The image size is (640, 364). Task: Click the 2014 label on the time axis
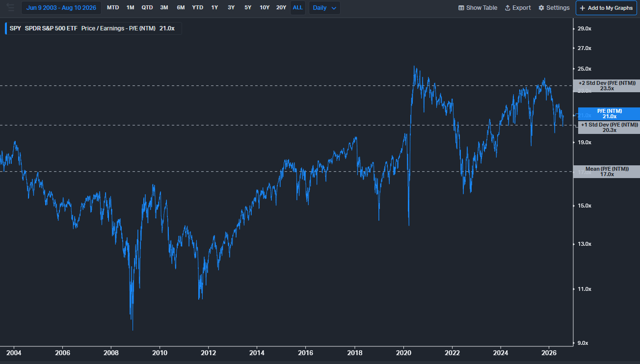click(x=257, y=353)
